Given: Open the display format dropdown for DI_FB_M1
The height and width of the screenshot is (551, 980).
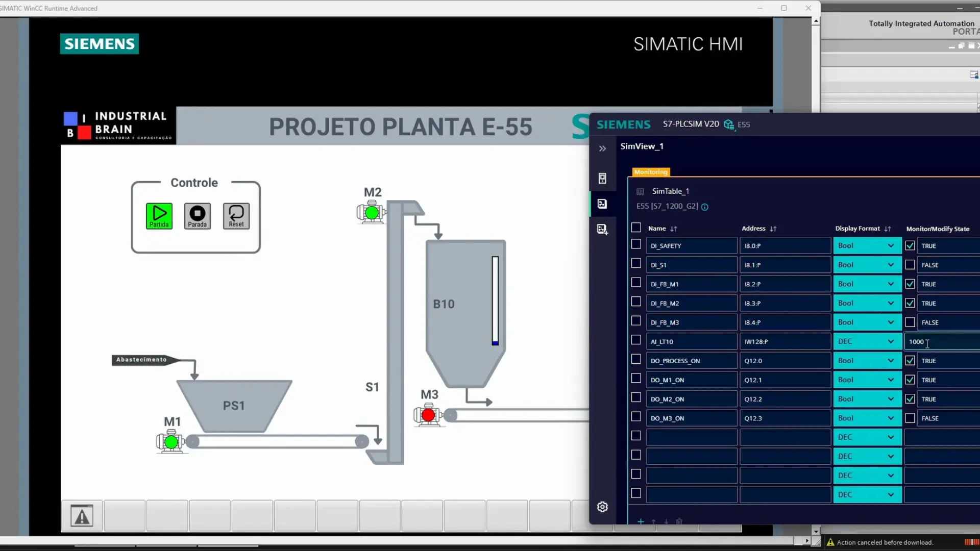Looking at the screenshot, I should 867,284.
